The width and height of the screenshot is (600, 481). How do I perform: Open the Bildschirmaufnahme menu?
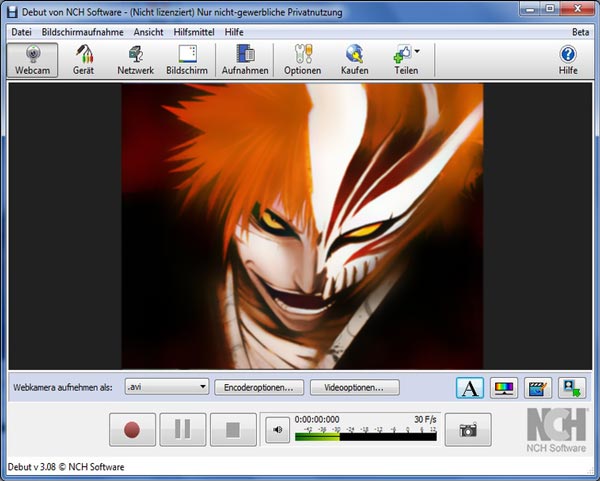click(84, 32)
